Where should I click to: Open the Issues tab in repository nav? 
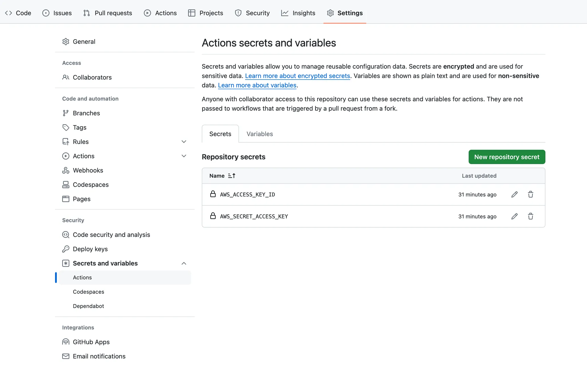pos(57,13)
